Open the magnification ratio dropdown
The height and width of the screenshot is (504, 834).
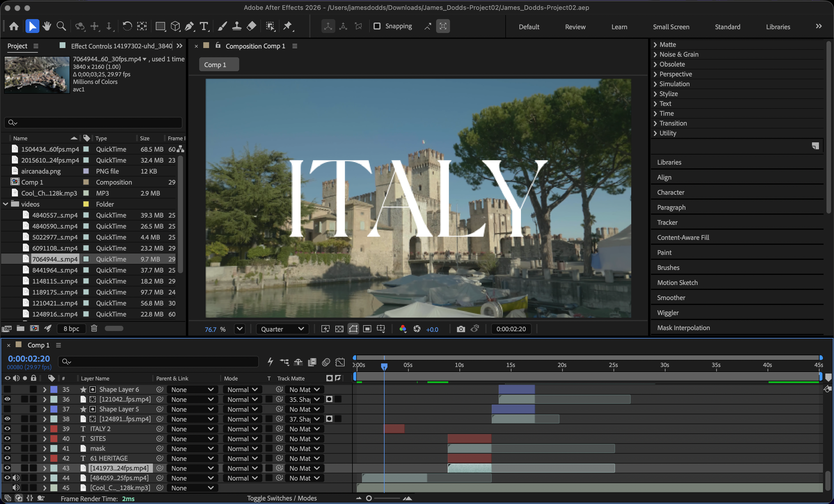(240, 329)
